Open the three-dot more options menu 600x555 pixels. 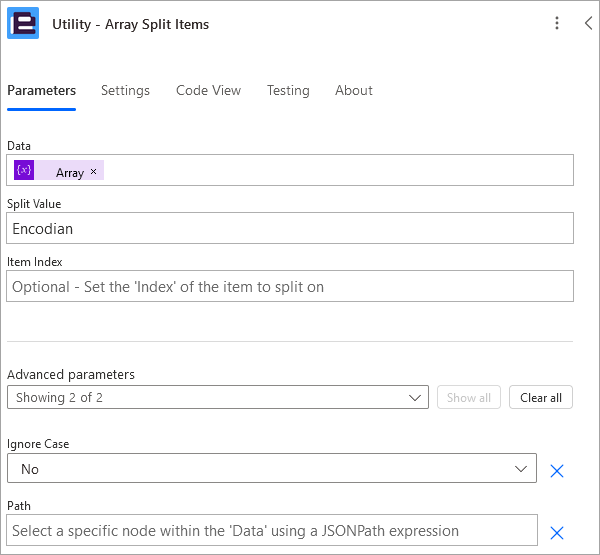(x=557, y=23)
